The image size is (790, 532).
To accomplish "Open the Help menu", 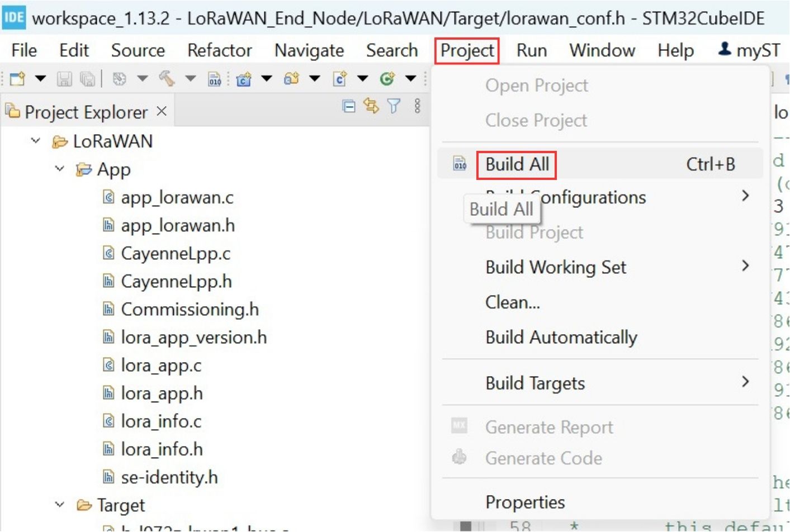I will pyautogui.click(x=675, y=50).
